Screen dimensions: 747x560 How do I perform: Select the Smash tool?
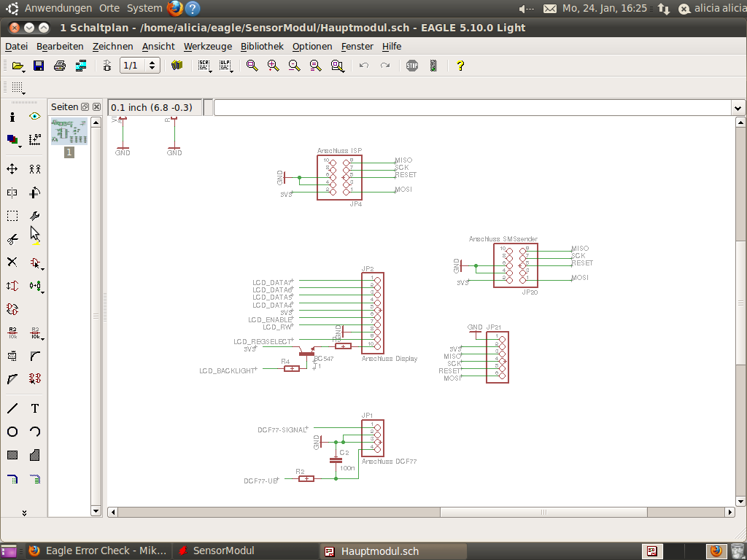(12, 356)
